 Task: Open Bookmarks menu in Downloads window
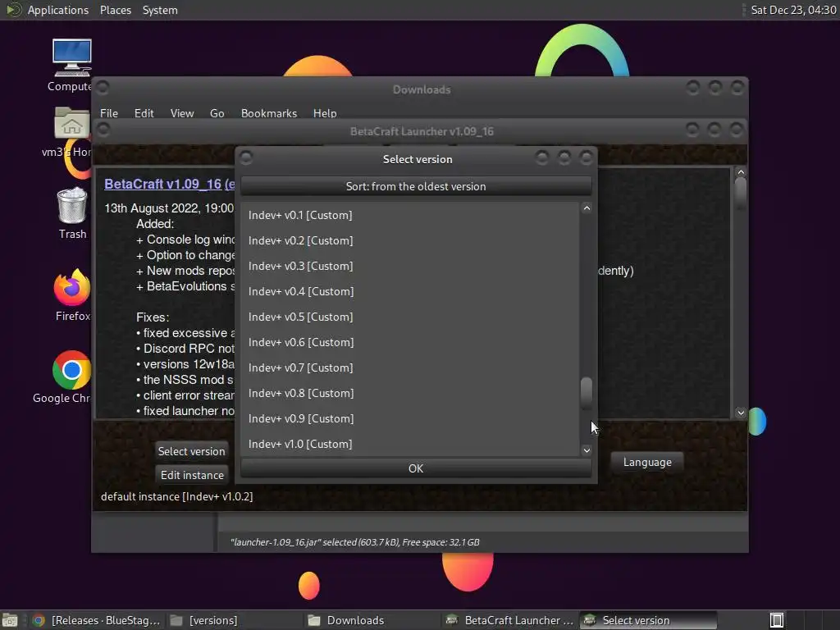269,113
